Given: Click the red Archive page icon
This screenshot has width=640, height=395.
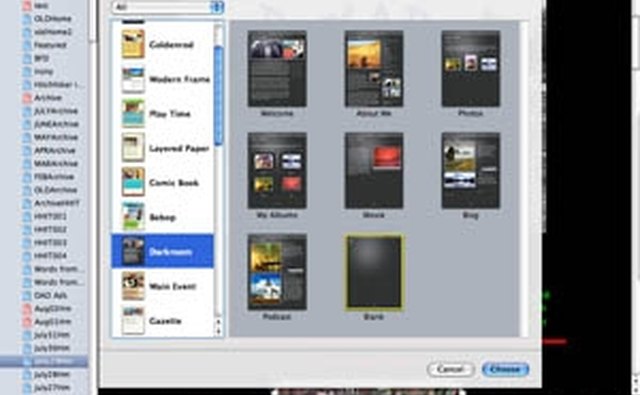Looking at the screenshot, I should pyautogui.click(x=27, y=98).
